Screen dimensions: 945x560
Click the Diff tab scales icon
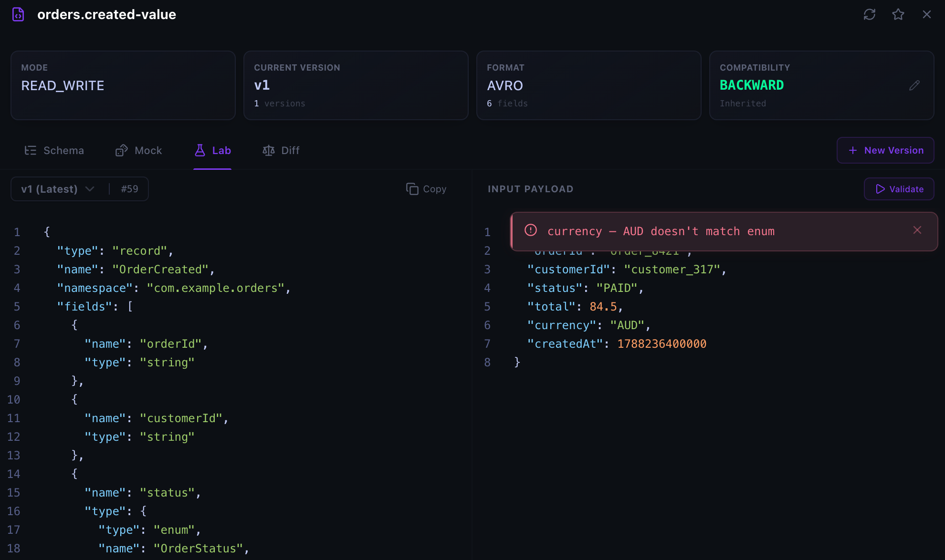[269, 150]
